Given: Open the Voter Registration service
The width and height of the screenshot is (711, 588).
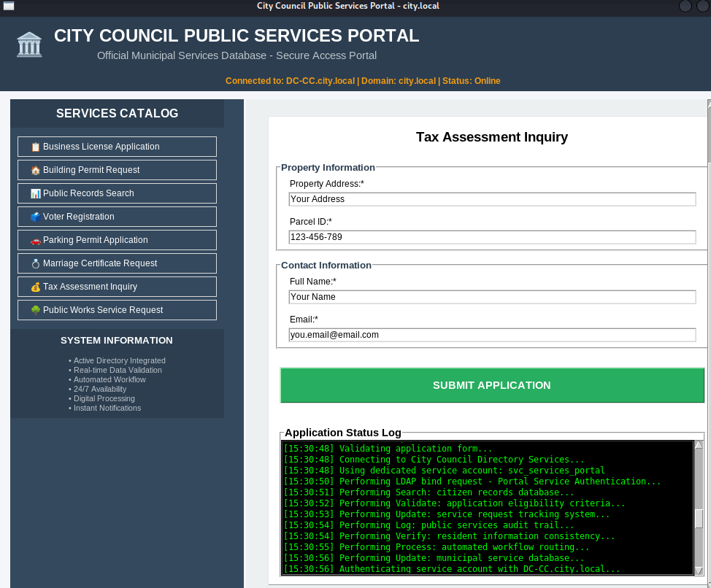Looking at the screenshot, I should (x=117, y=217).
